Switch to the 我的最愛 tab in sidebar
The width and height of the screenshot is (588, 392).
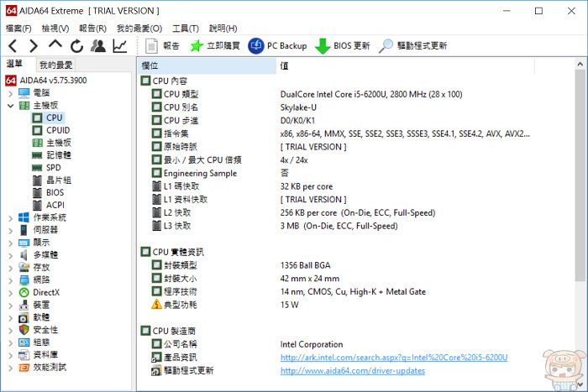point(56,65)
